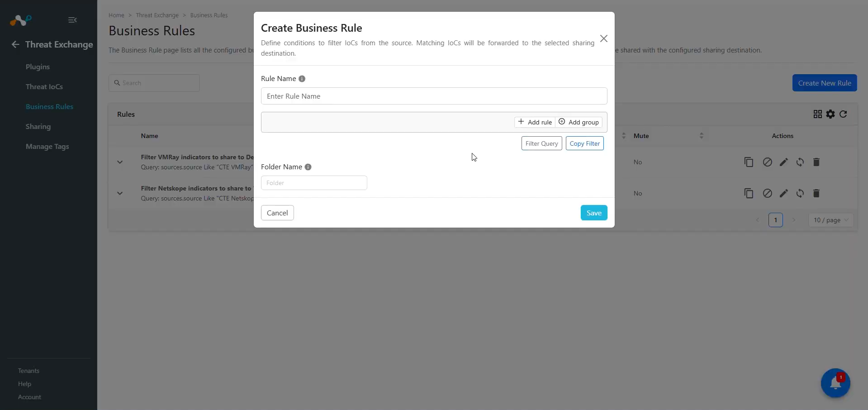
Task: Click the Add rule button
Action: point(535,122)
